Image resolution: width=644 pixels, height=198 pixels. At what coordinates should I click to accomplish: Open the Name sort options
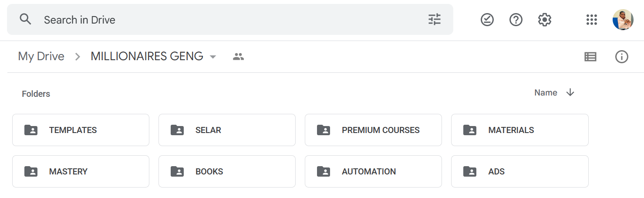click(x=546, y=92)
